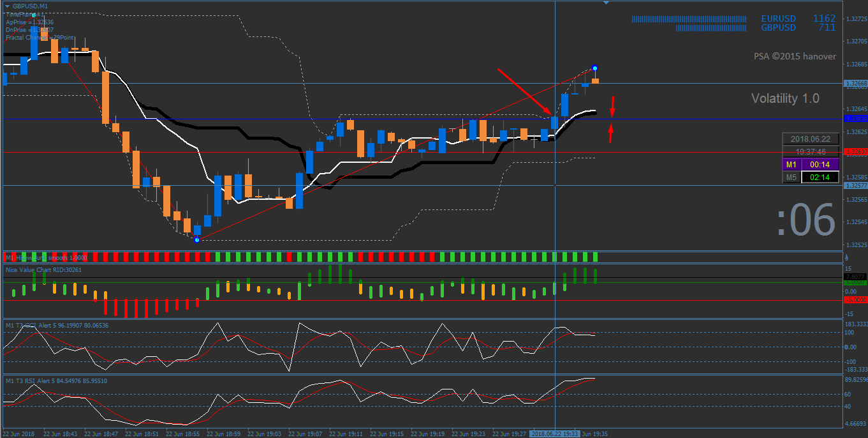Viewport: 868px width, 438px height.
Task: Click the EURUSD value 1162
Action: click(824, 19)
